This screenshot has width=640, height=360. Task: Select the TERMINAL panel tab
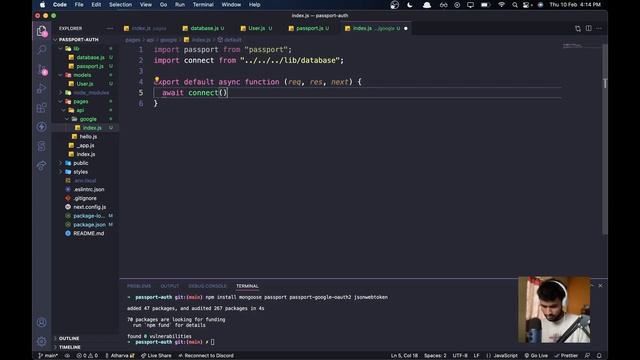[247, 286]
